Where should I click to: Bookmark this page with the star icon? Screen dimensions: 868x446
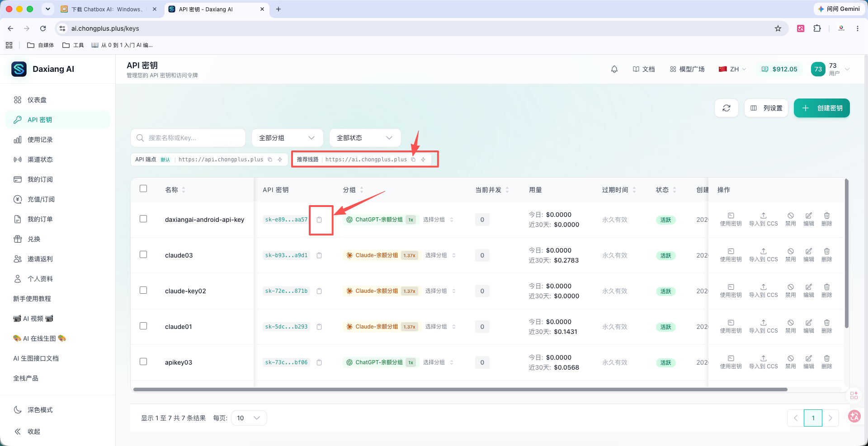tap(778, 28)
